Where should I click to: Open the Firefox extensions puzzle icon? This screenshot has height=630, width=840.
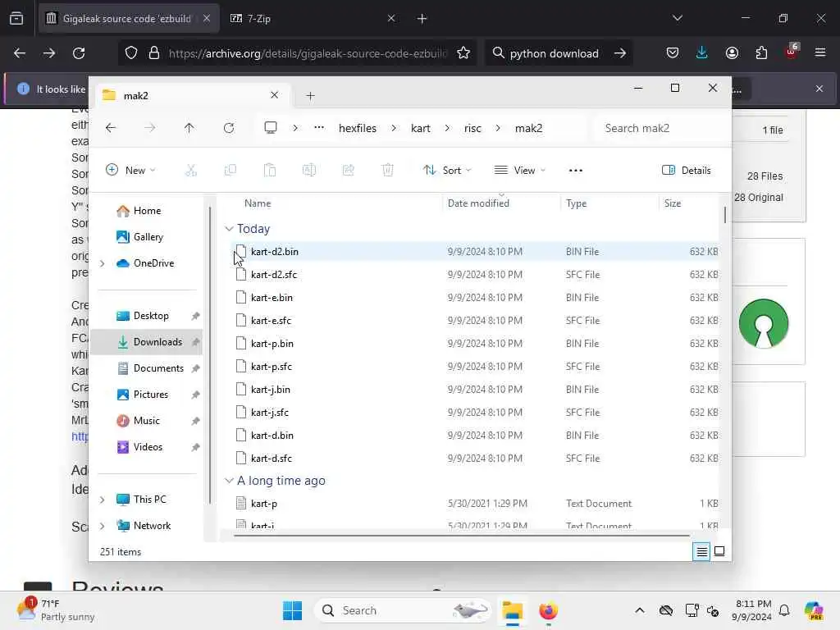pos(761,53)
